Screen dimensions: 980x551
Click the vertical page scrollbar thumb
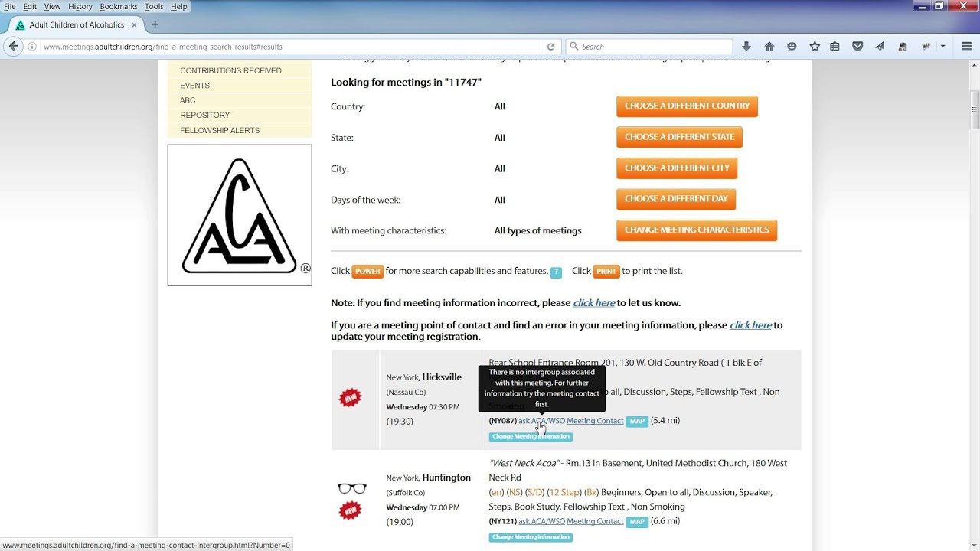tap(974, 111)
